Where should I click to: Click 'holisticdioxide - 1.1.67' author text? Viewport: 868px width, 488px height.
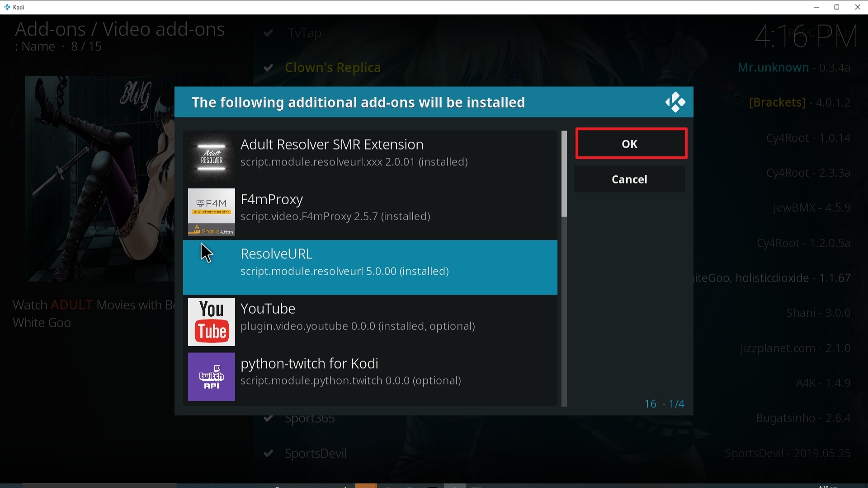793,278
